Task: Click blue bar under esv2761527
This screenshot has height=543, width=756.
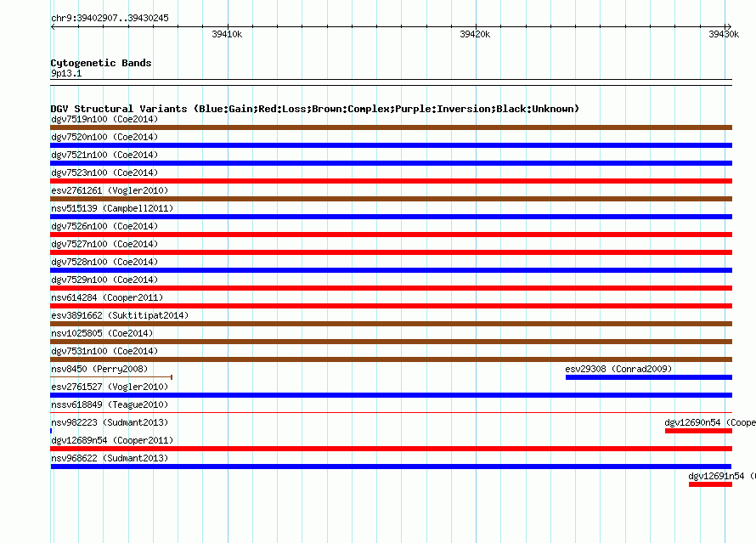Action: [x=391, y=395]
